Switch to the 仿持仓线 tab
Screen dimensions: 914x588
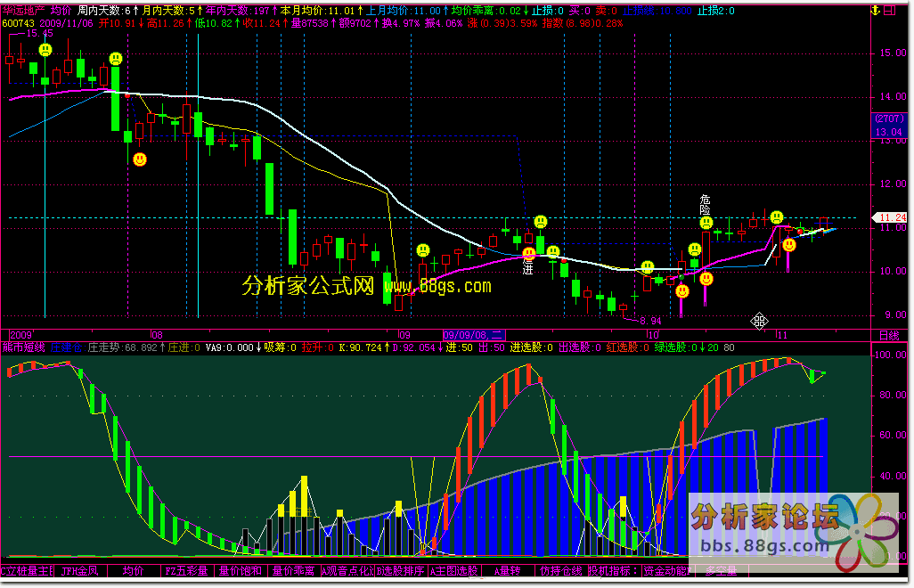click(560, 571)
